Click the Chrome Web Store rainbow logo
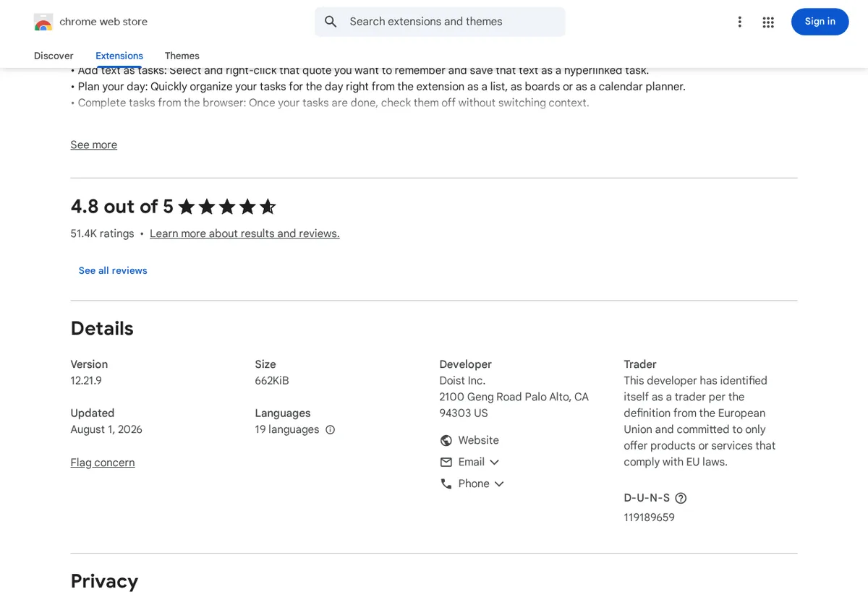The height and width of the screenshot is (610, 868). point(43,22)
